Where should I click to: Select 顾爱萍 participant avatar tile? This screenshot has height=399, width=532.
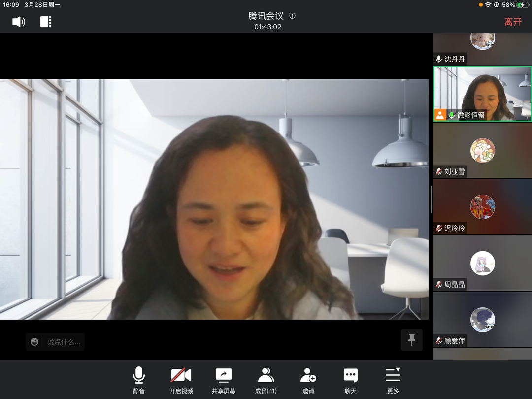tap(482, 319)
